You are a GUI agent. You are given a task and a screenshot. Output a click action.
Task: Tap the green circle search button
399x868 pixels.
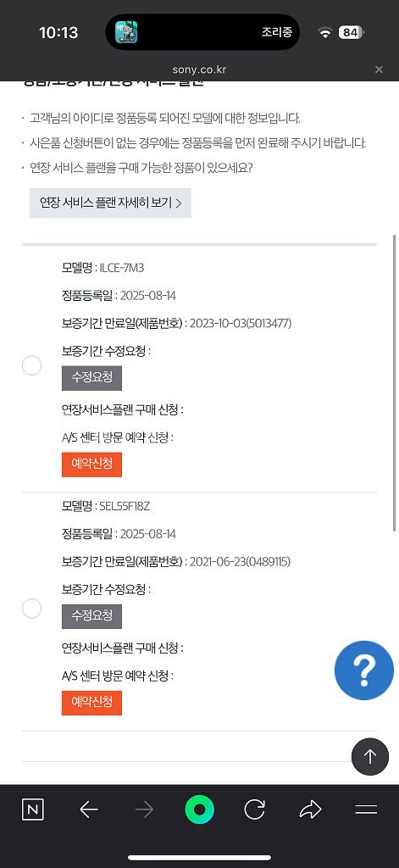(199, 810)
